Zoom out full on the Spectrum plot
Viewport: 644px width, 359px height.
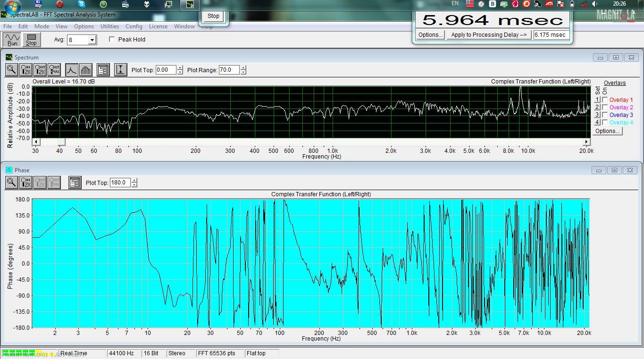point(54,70)
